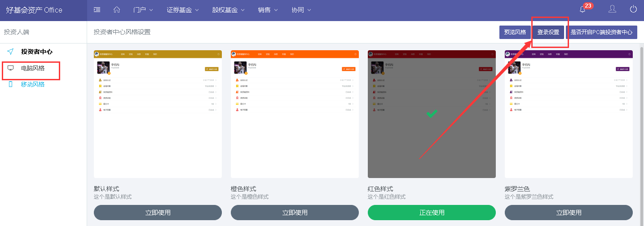Image resolution: width=644 pixels, height=226 pixels.
Task: Go to home via house icon
Action: click(117, 10)
